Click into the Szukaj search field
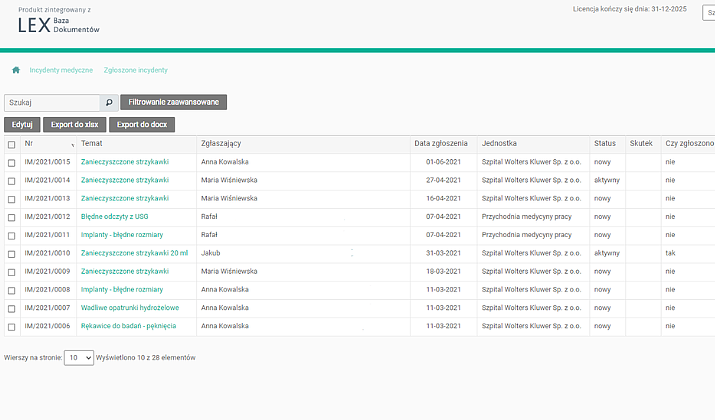715x420 pixels. [52, 102]
